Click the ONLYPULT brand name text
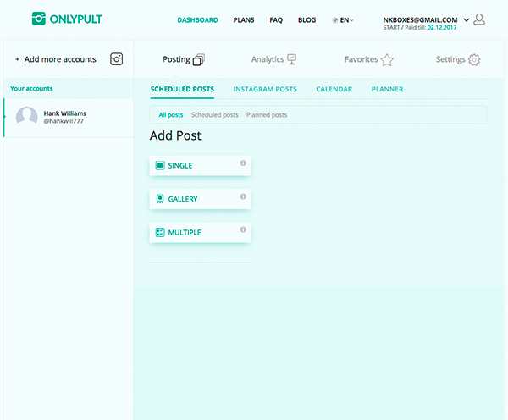Viewport: 508px width, 420px height. coord(76,19)
